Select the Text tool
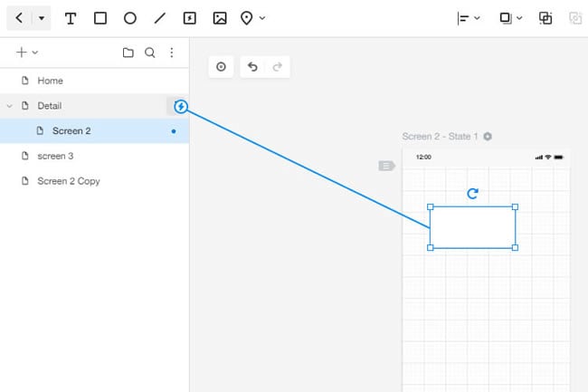This screenshot has width=588, height=392. 71,18
